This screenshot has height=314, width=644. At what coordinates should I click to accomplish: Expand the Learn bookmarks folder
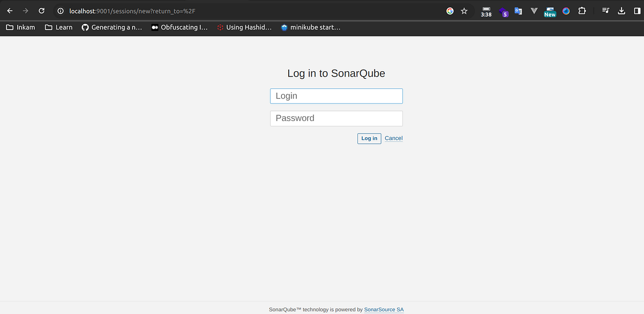[x=58, y=27]
